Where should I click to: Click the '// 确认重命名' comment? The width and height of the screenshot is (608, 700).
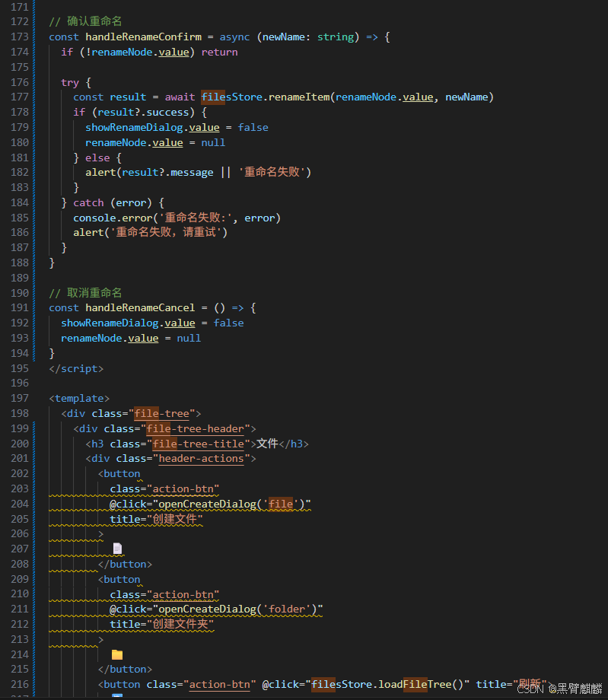[x=85, y=21]
